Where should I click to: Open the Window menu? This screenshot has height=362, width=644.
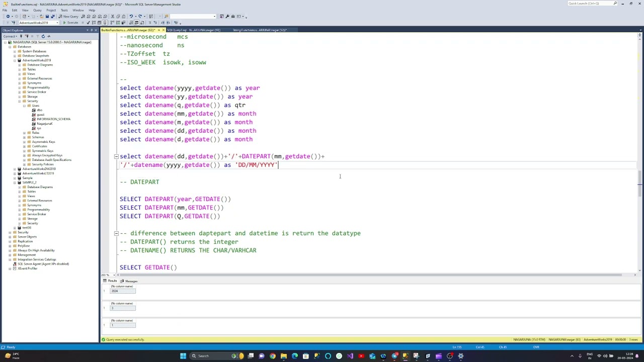[78, 10]
